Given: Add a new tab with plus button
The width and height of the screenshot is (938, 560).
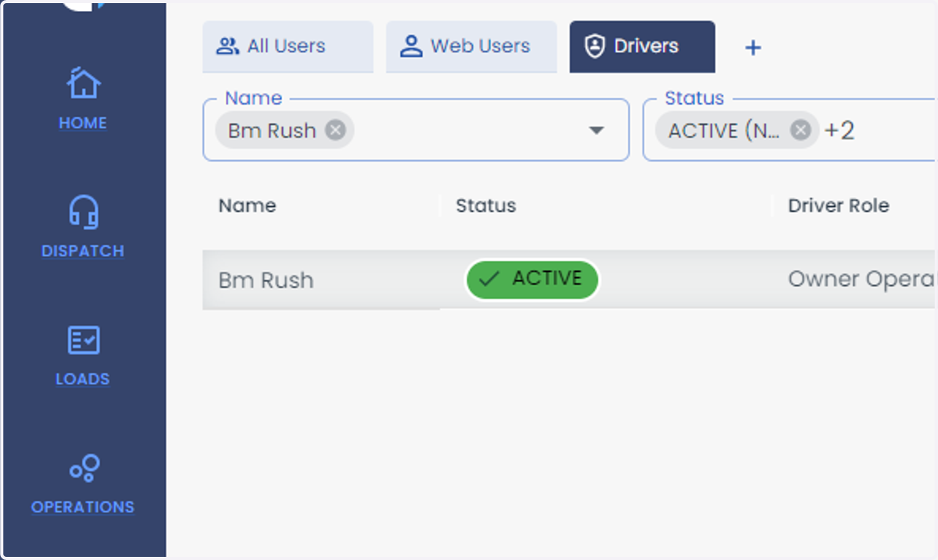Looking at the screenshot, I should click(753, 48).
